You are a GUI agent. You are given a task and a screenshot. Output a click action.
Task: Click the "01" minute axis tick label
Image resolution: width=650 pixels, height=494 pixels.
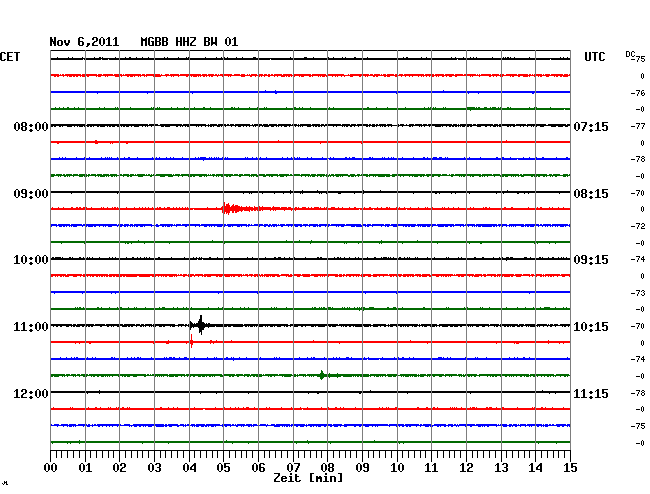pyautogui.click(x=85, y=468)
